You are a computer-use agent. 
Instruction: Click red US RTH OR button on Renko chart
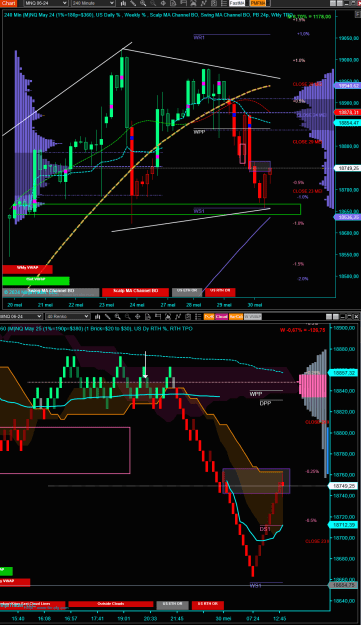pyautogui.click(x=208, y=605)
